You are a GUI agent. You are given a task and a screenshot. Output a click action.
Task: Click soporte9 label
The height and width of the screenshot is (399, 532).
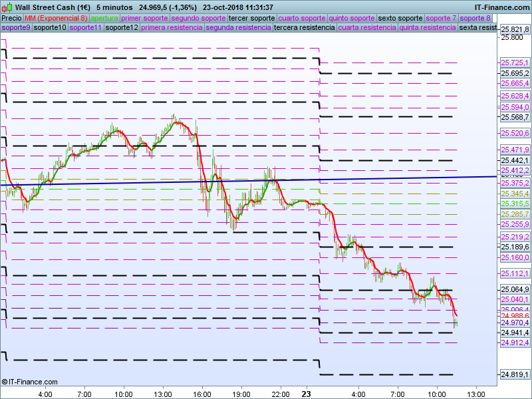tap(16, 27)
